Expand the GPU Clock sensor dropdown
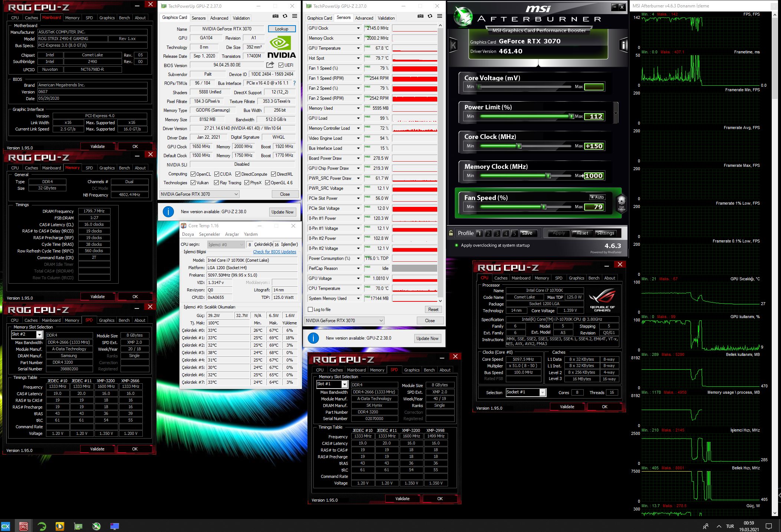Image resolution: width=781 pixels, height=532 pixels. [x=358, y=28]
